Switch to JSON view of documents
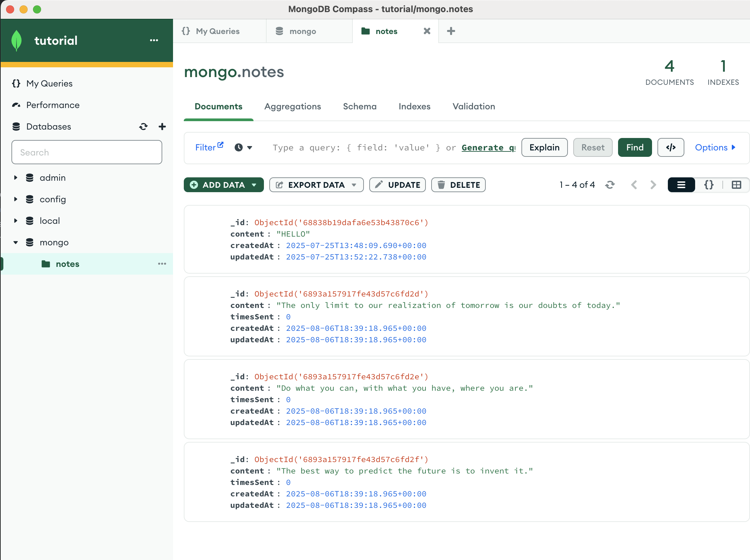Viewport: 750px width, 560px height. (709, 185)
